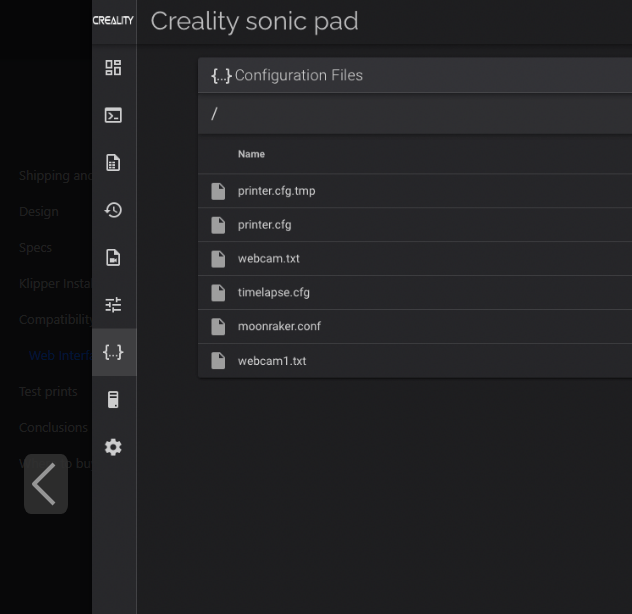
Task: Open the G-code files icon
Action: point(113,162)
